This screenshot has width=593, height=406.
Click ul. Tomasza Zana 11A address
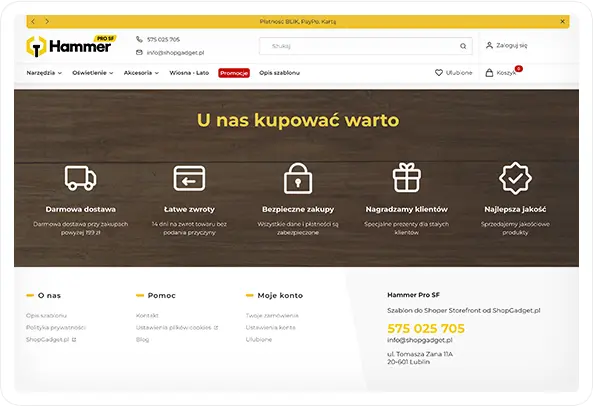coord(420,354)
